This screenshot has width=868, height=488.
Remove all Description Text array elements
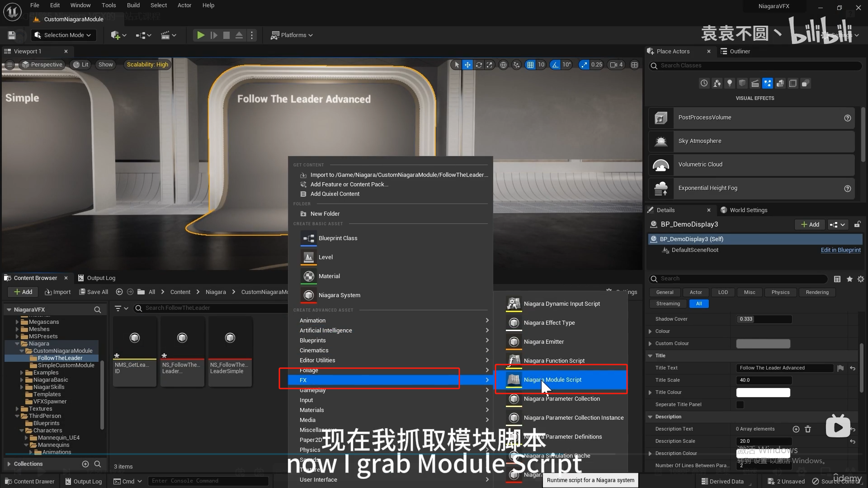click(x=808, y=429)
